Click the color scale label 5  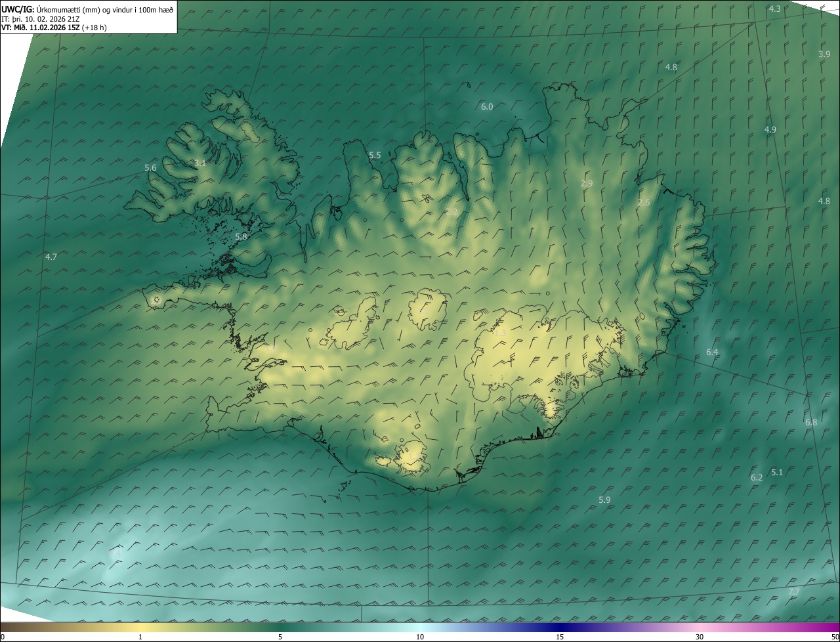coord(280,637)
